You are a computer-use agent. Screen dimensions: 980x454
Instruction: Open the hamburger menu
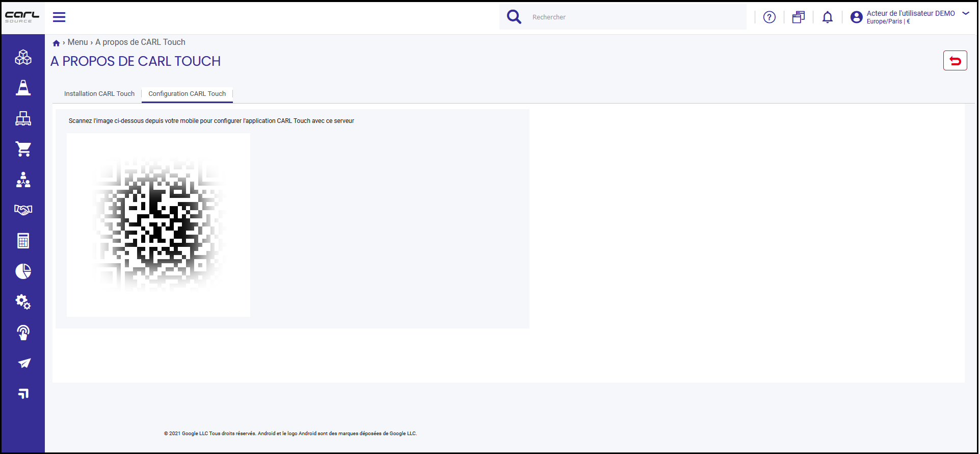[x=59, y=17]
